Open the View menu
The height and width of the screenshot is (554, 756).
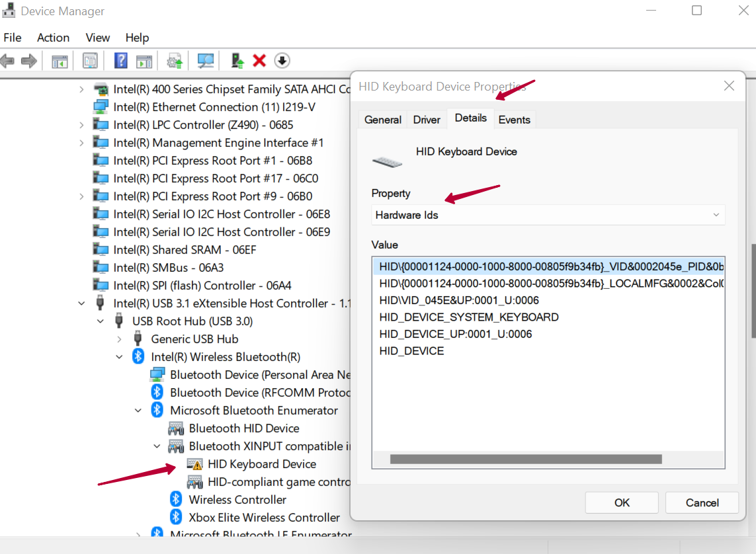click(97, 38)
